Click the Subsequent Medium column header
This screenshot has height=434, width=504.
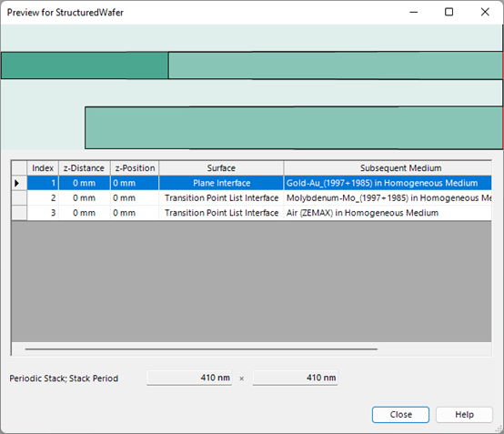[x=388, y=168]
